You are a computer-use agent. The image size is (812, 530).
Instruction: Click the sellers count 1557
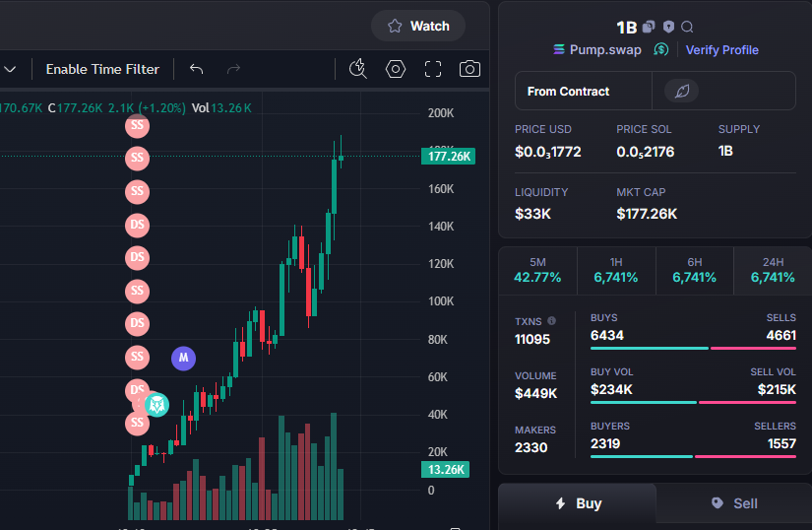tap(781, 443)
